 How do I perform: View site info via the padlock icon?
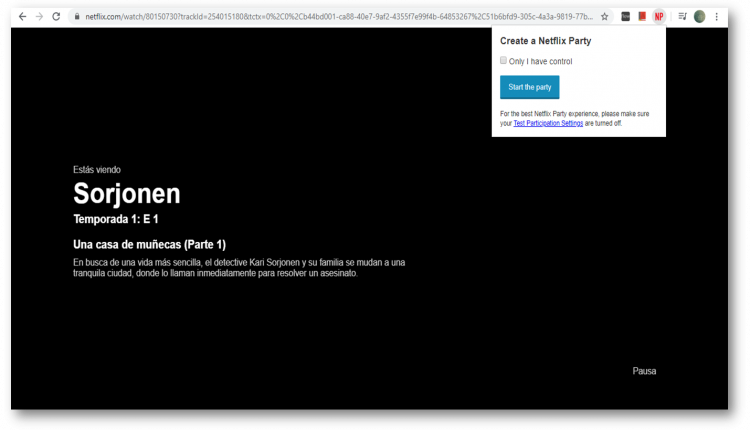(x=75, y=17)
